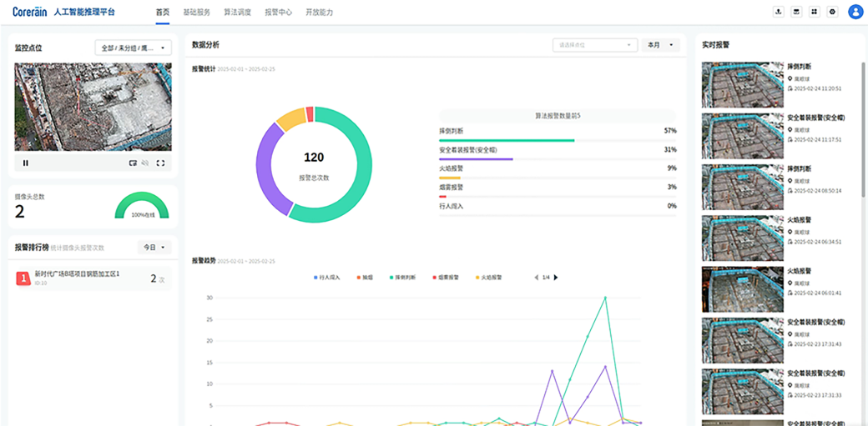Image resolution: width=868 pixels, height=426 pixels.
Task: Toggle 行人闯入 series in trend legend
Action: pyautogui.click(x=329, y=277)
